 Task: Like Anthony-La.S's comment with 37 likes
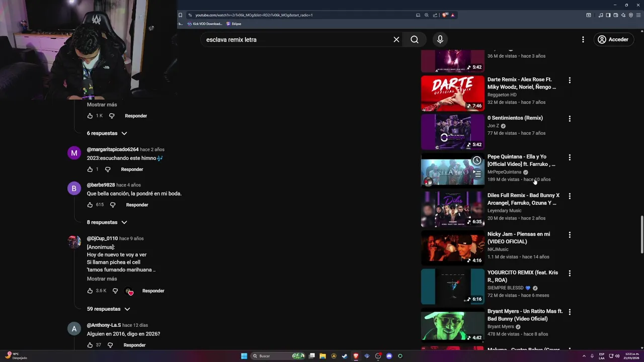[90, 345]
